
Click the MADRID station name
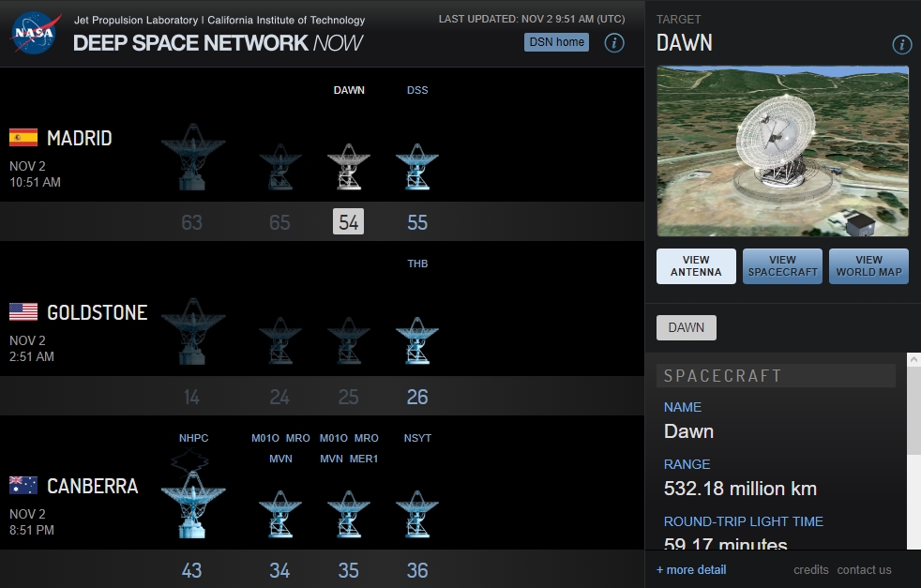[x=80, y=138]
